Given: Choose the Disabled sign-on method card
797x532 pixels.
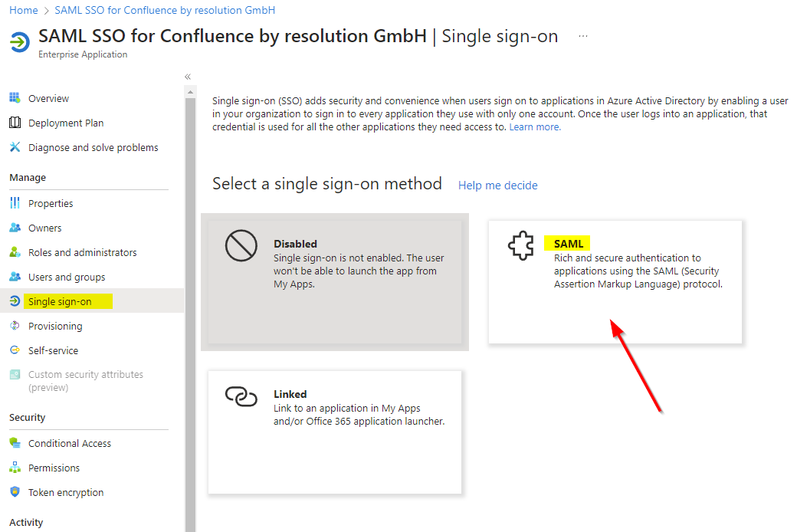Looking at the screenshot, I should tap(334, 281).
